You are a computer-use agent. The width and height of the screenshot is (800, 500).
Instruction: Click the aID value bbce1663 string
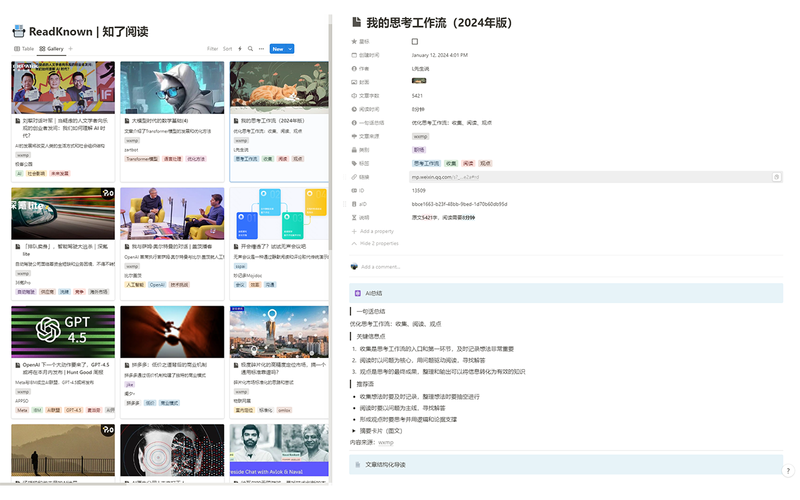click(x=459, y=204)
